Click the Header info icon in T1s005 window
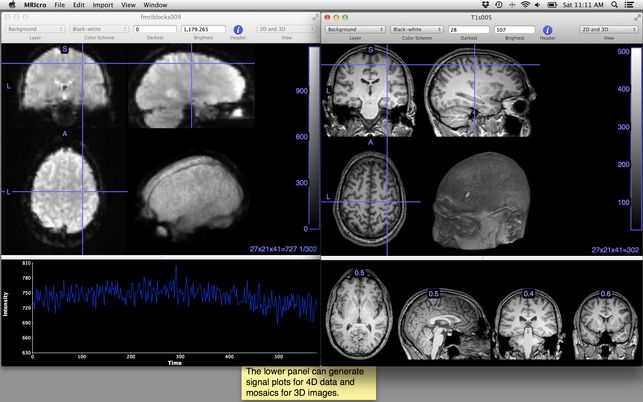 (x=547, y=30)
